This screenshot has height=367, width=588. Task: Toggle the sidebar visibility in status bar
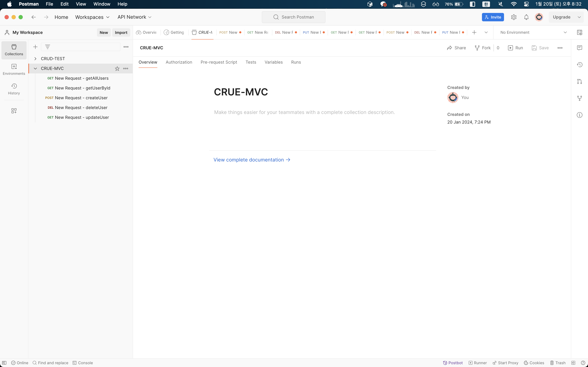pos(4,363)
